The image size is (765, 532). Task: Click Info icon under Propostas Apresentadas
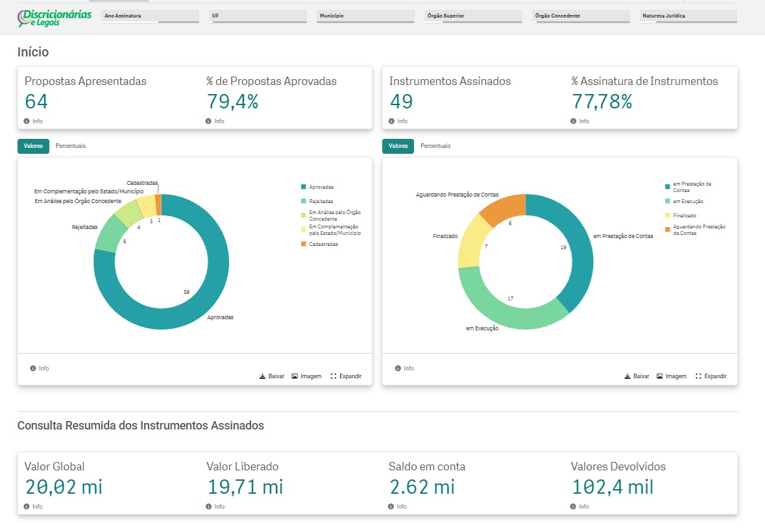(27, 121)
